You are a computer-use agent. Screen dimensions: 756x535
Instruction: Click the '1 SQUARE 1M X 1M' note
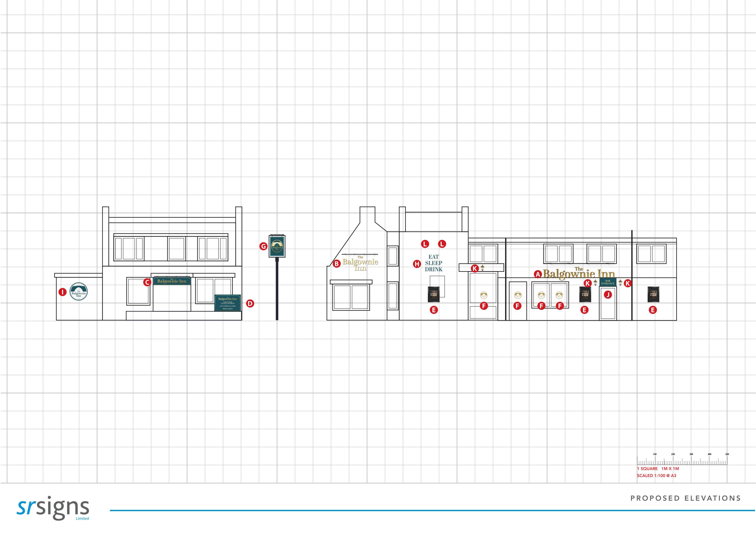(658, 469)
